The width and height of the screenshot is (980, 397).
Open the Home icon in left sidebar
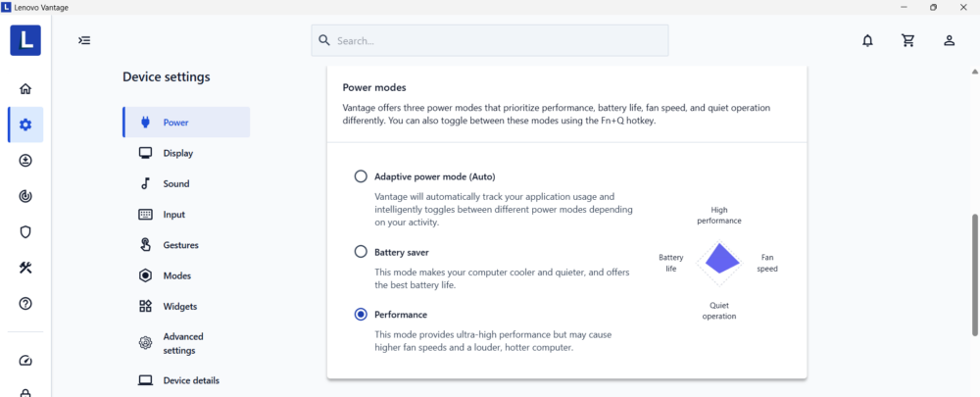tap(25, 89)
